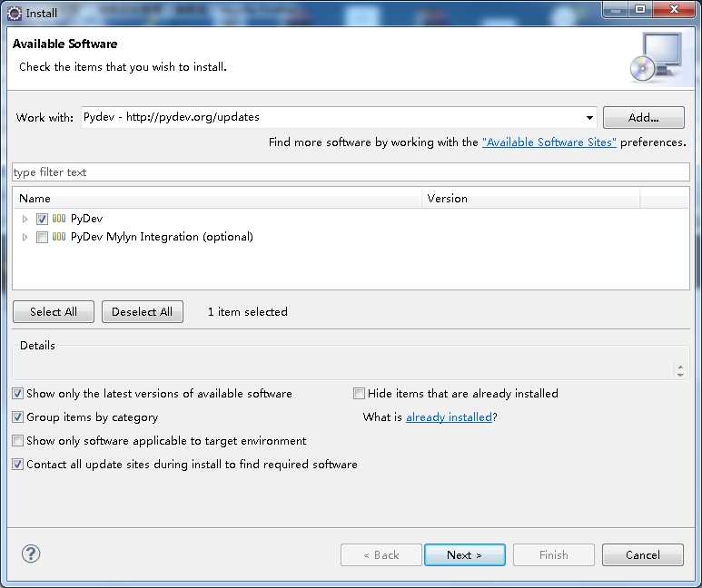This screenshot has width=702, height=588.
Task: Proceed with the Next > button
Action: pyautogui.click(x=465, y=555)
